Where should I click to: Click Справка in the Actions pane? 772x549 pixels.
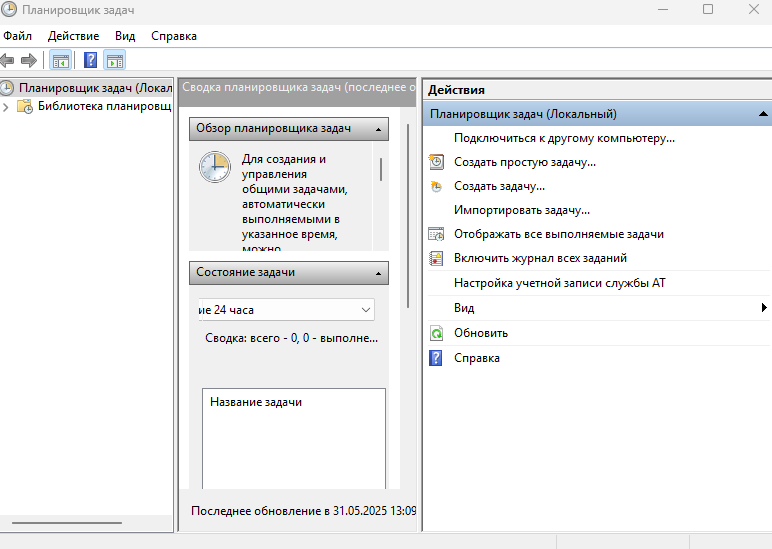click(477, 358)
